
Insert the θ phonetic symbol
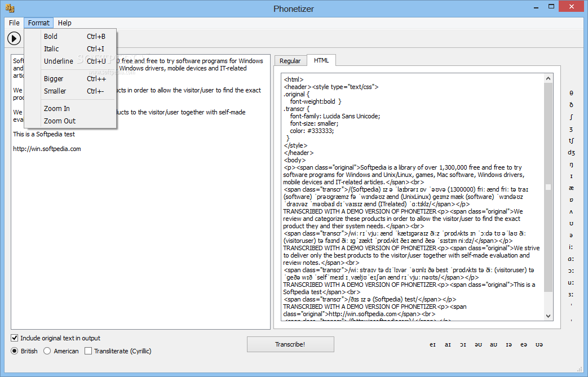[x=571, y=93]
